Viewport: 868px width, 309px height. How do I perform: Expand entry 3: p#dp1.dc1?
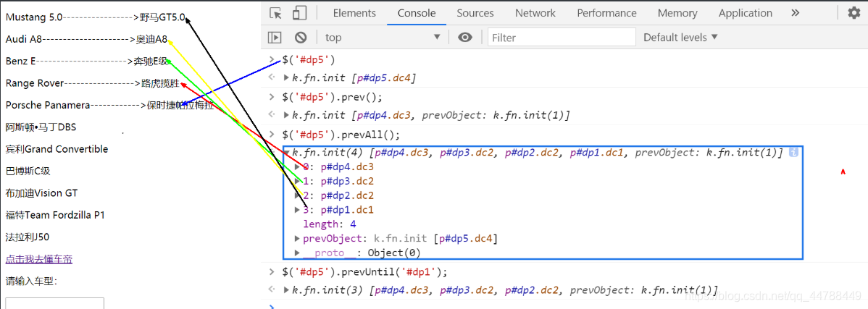[298, 210]
